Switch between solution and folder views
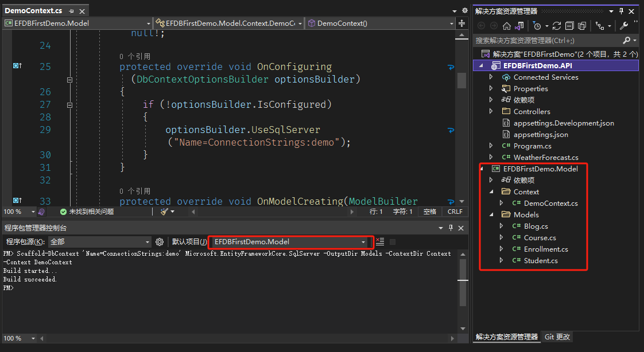The image size is (644, 352). coord(519,26)
